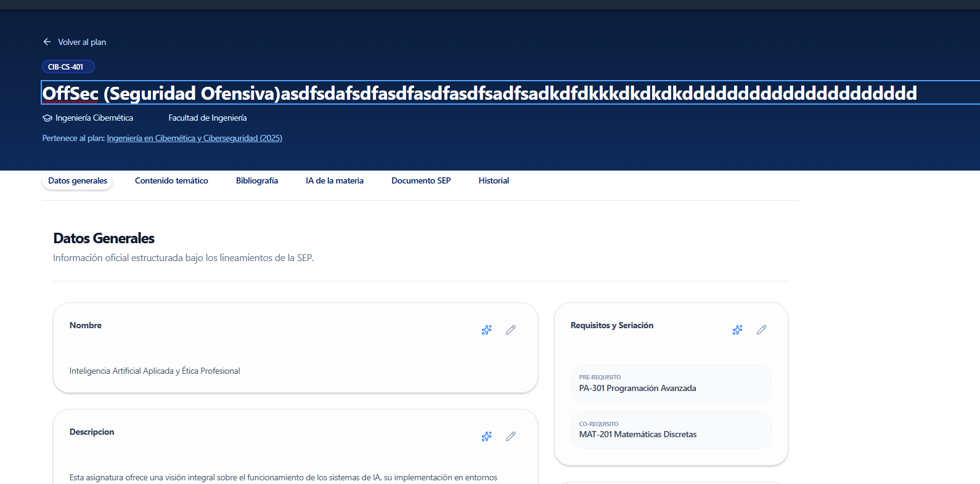This screenshot has height=484, width=980.
Task: Open the Bibliografía tab
Action: coord(257,181)
